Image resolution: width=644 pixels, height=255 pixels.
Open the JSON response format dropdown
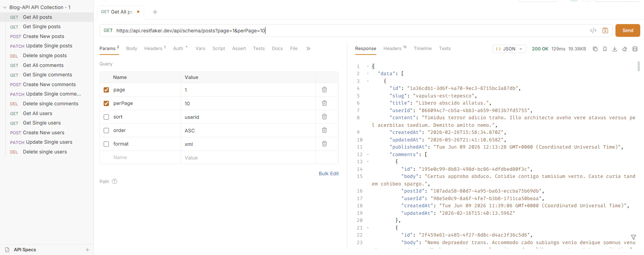point(509,49)
